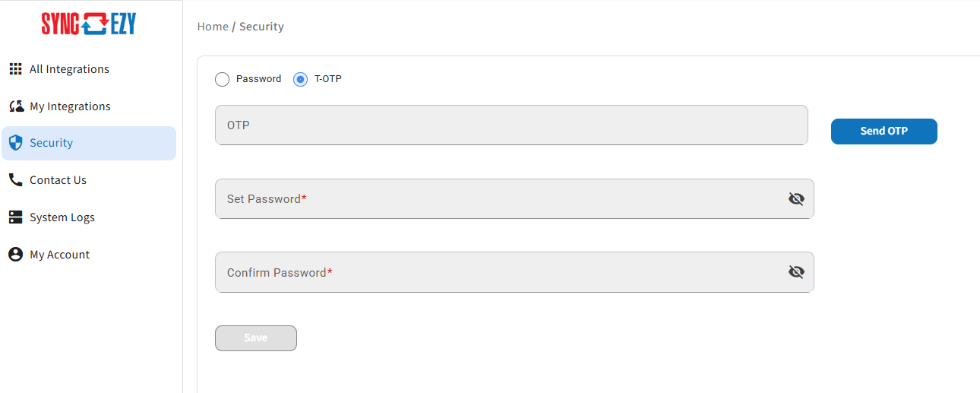Toggle Set Password visibility eye icon

point(796,199)
